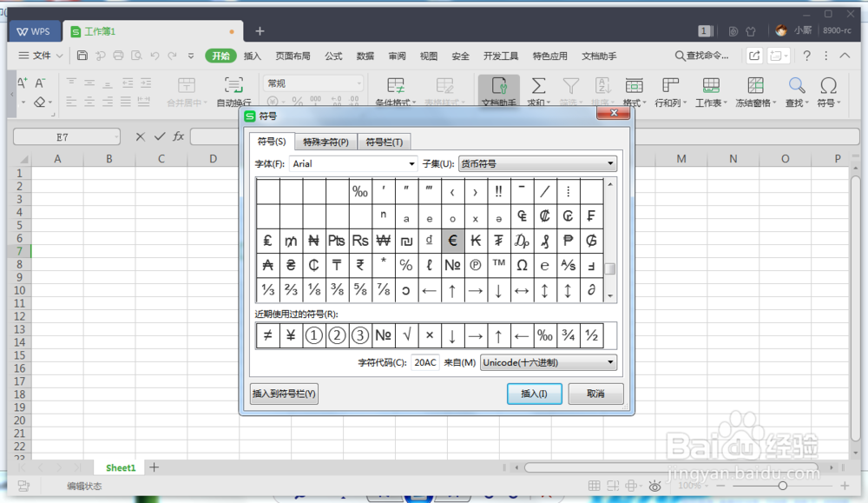The image size is (868, 503).
Task: Click the 查找命令 search command box
Action: 702,56
